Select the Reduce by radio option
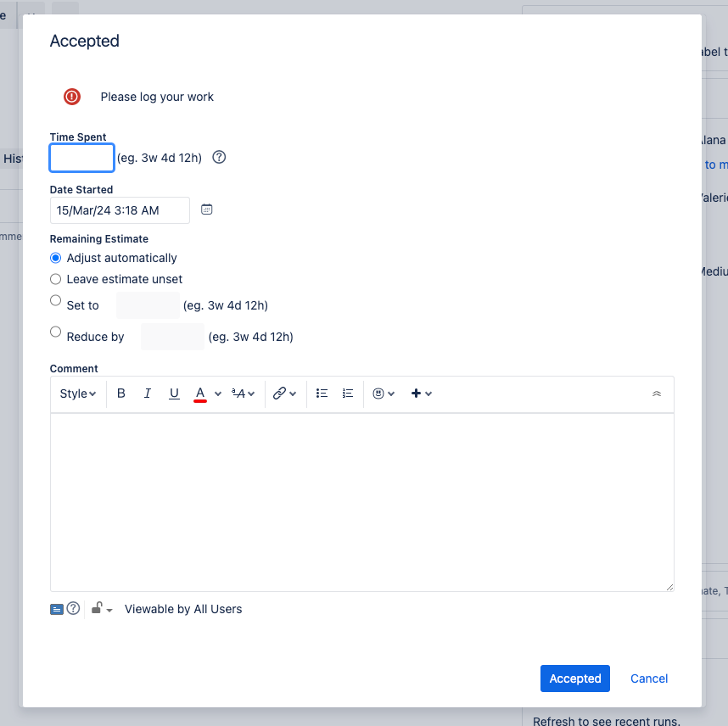This screenshot has width=728, height=726. coord(55,332)
